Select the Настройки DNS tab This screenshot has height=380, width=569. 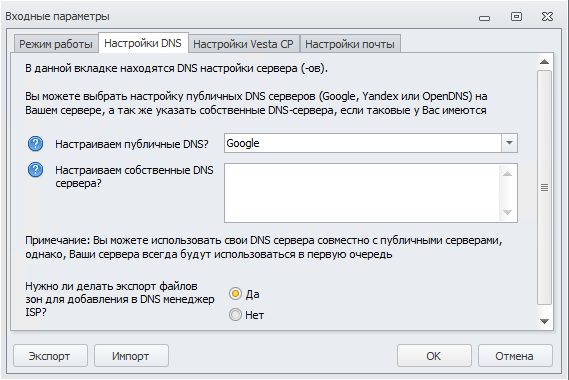(x=143, y=43)
